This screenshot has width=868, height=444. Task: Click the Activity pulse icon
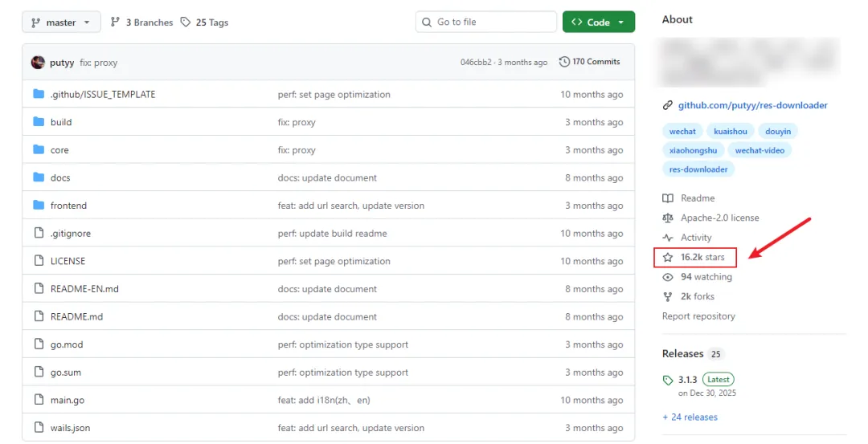point(668,238)
